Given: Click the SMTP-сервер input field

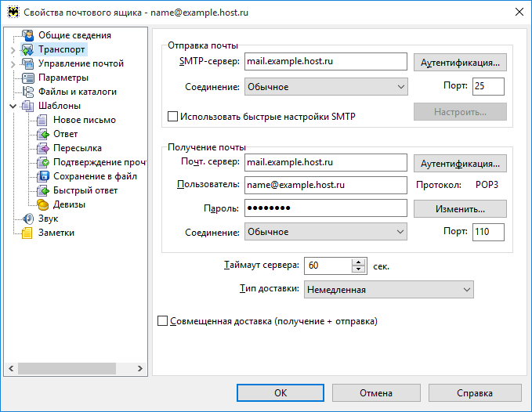Looking at the screenshot, I should [x=326, y=61].
